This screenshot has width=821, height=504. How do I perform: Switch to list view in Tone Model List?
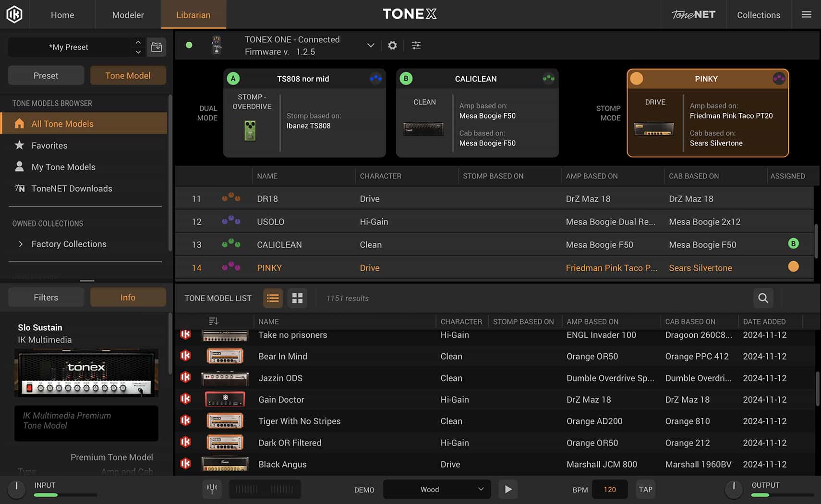click(x=273, y=298)
